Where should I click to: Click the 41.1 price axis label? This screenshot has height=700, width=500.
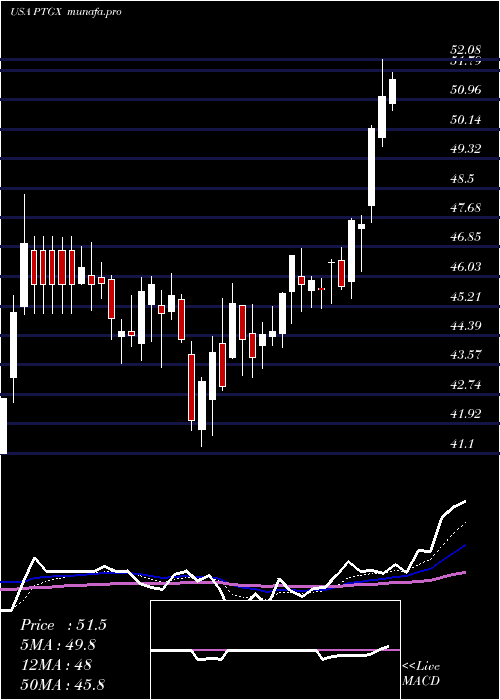[x=462, y=443]
